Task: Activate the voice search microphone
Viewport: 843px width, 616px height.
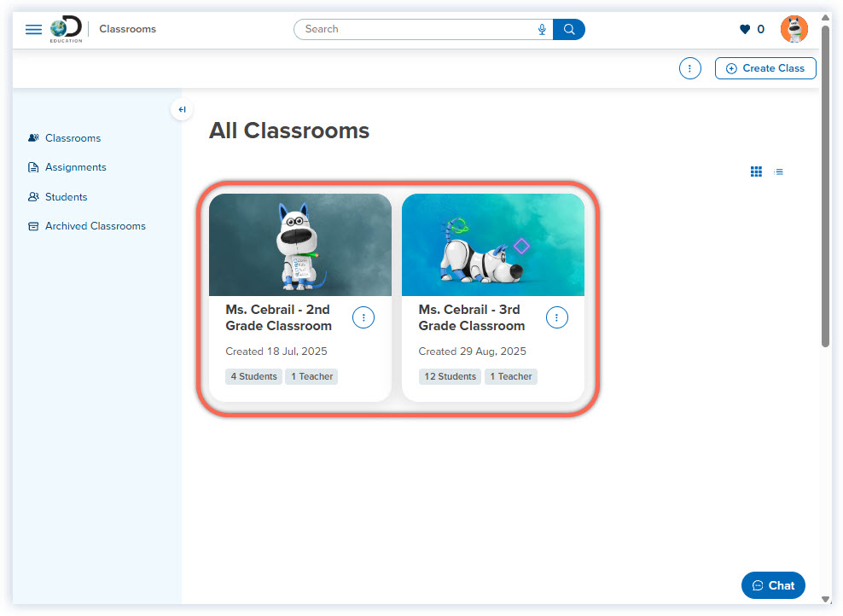Action: tap(542, 29)
